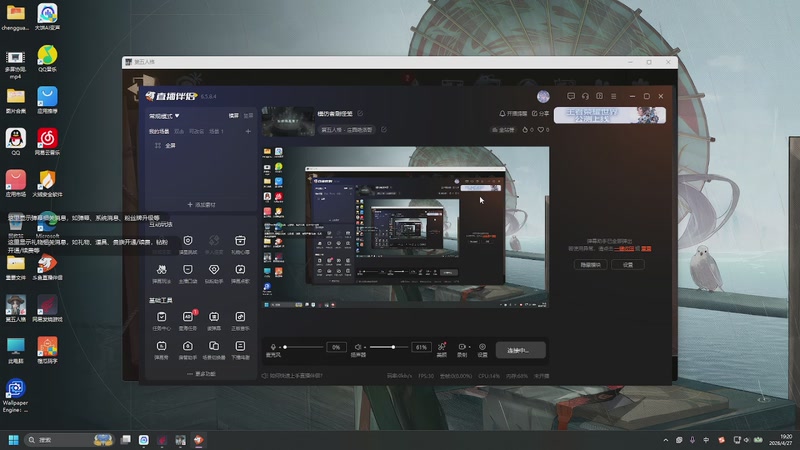Open the Wallpaper Engine desktop shortcut
The height and width of the screenshot is (450, 800).
point(15,395)
